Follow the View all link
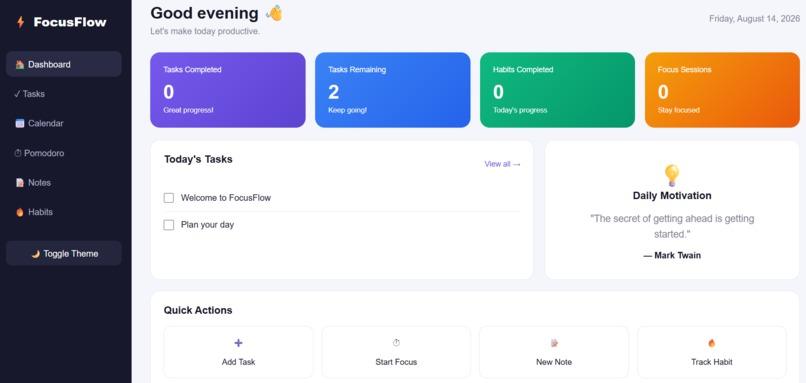 coord(502,164)
